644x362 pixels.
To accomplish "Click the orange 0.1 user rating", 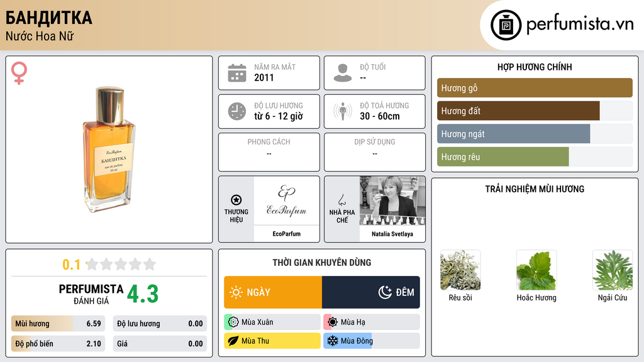I will pos(71,265).
